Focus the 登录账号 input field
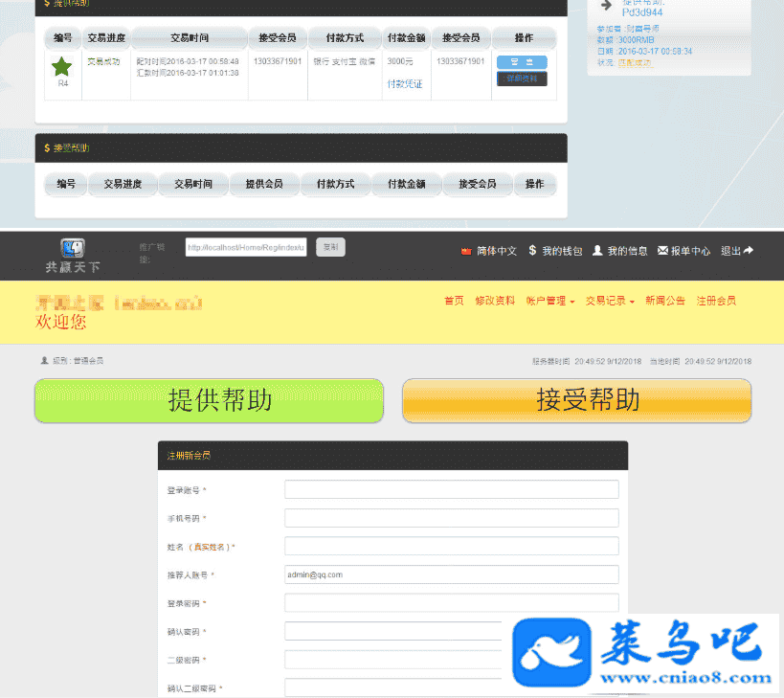 pyautogui.click(x=452, y=489)
